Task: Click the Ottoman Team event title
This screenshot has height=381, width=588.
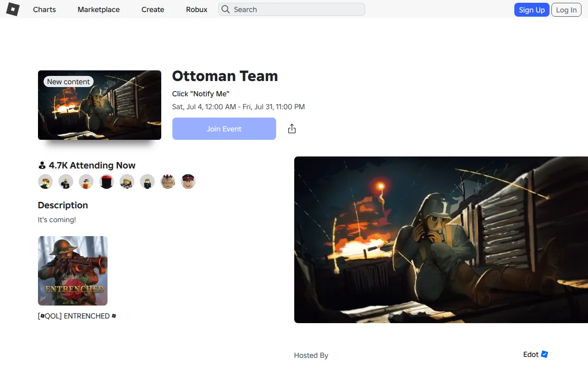Action: click(x=225, y=76)
